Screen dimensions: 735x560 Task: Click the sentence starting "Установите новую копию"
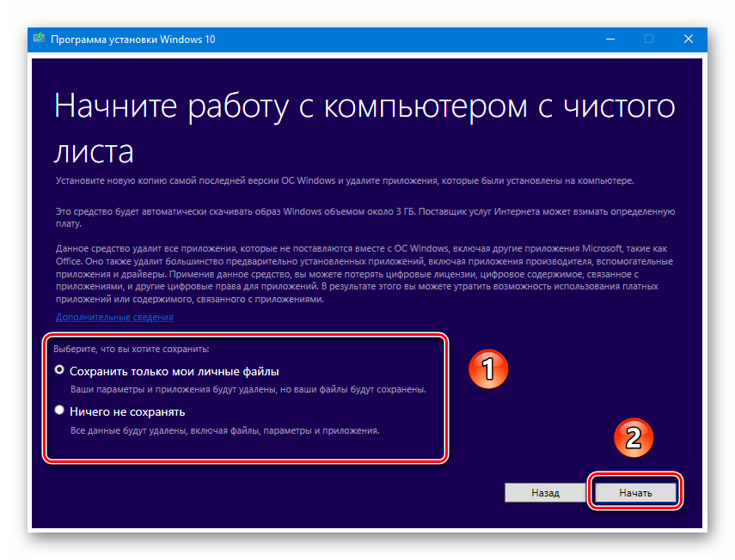[345, 181]
